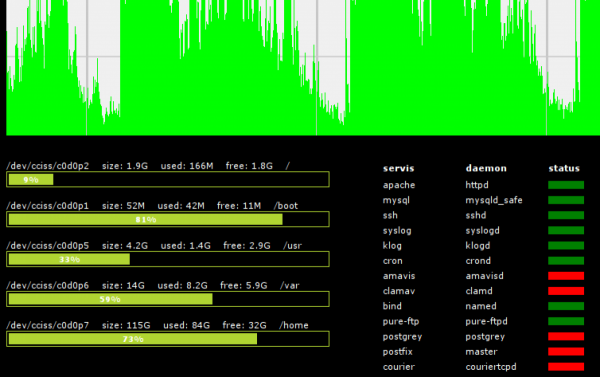Image resolution: width=600 pixels, height=377 pixels.
Task: Click the red status indicator for courier
Action: [566, 367]
